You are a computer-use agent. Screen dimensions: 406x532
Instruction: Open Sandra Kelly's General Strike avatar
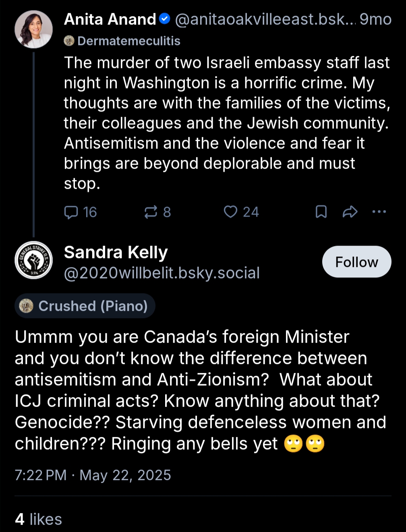[x=34, y=260]
